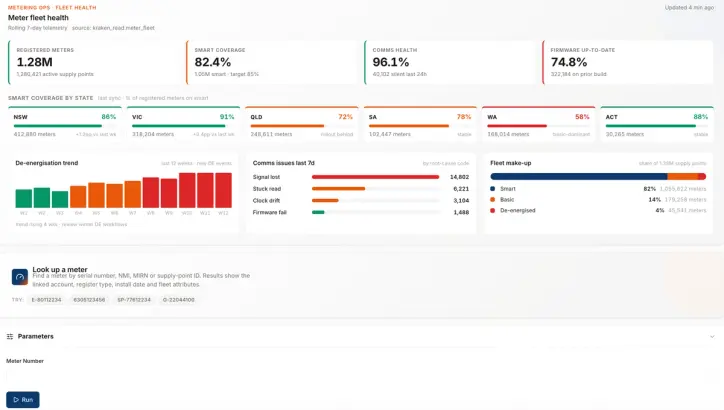Click the '412,880 meters' text in NSW card
This screenshot has width=724, height=410.
(35, 134)
